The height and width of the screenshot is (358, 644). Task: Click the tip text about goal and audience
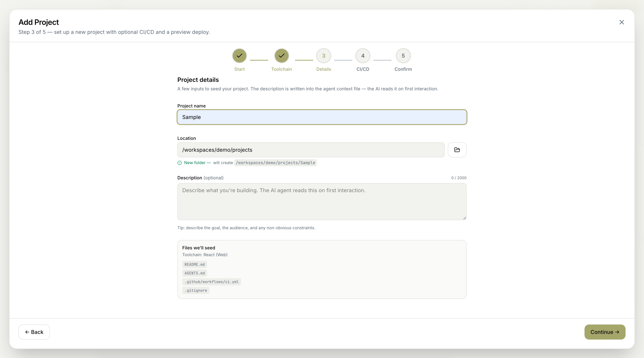pyautogui.click(x=246, y=228)
